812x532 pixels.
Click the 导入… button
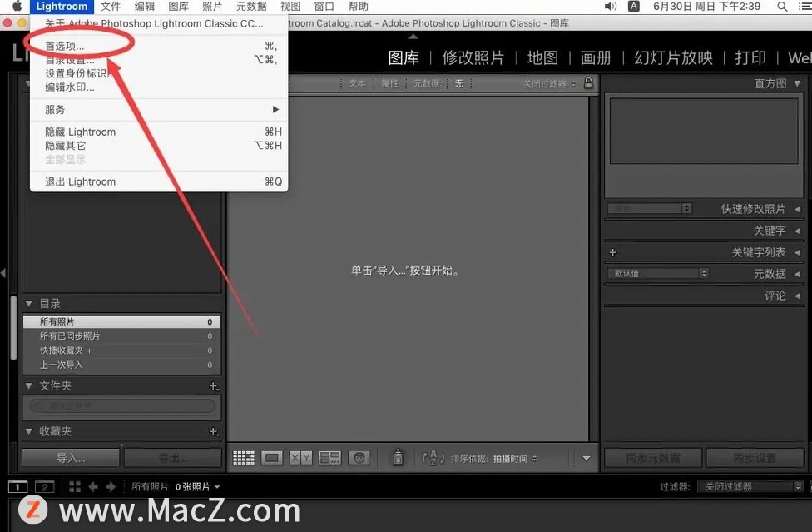[71, 458]
